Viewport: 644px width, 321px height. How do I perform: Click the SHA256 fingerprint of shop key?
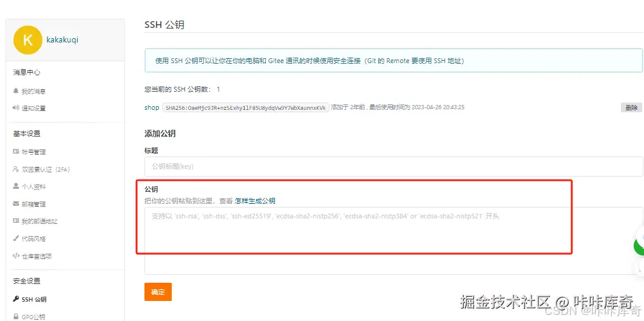coord(246,107)
